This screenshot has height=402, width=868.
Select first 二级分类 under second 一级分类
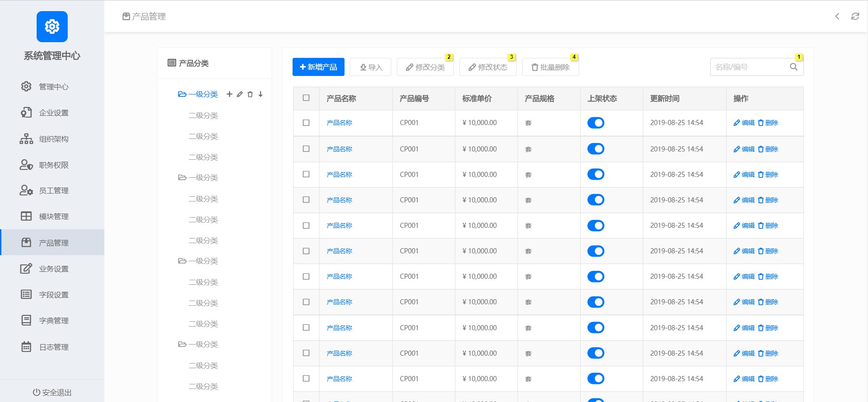[203, 199]
